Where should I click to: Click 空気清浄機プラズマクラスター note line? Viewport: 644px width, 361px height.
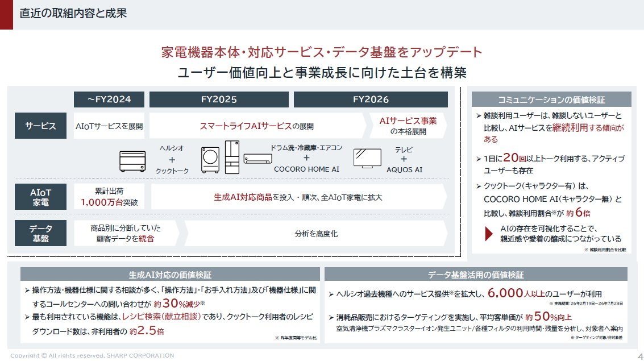(x=479, y=329)
